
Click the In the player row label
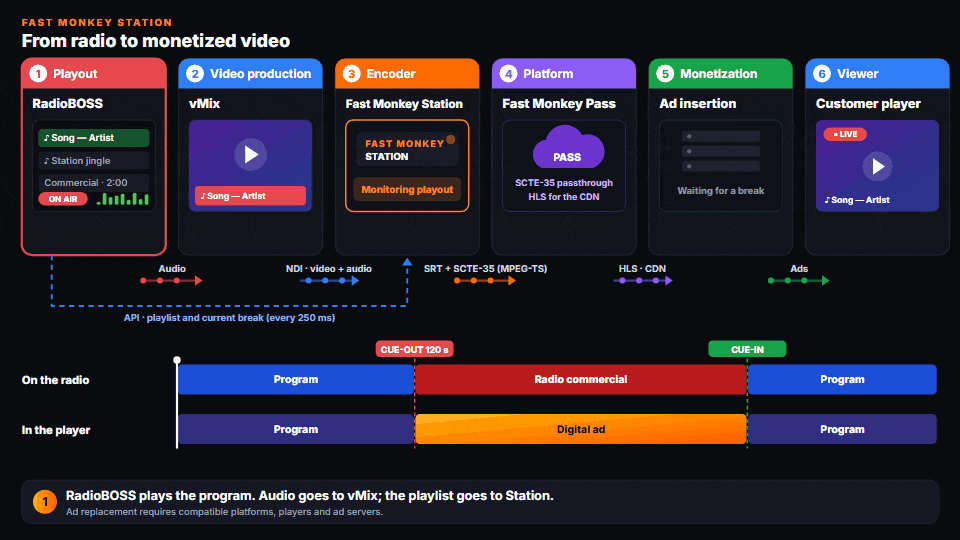(x=56, y=430)
